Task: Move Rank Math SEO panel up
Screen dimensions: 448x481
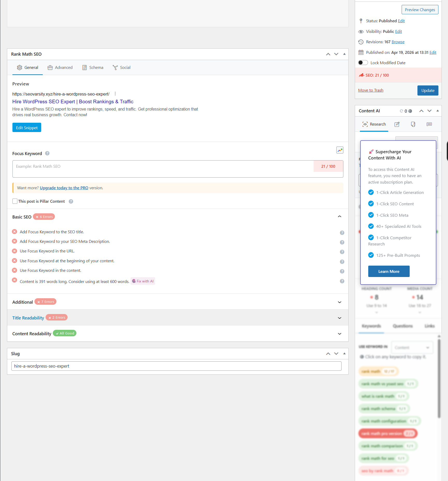Action: (328, 54)
